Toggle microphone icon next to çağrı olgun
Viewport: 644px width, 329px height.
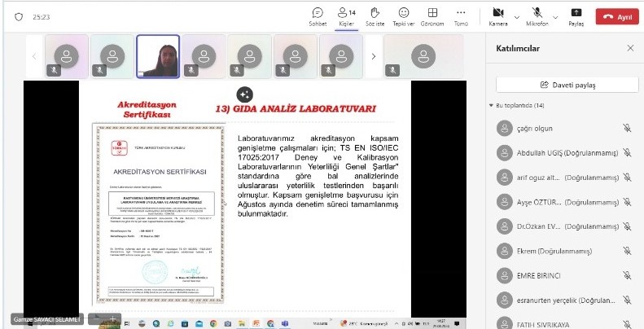[627, 128]
